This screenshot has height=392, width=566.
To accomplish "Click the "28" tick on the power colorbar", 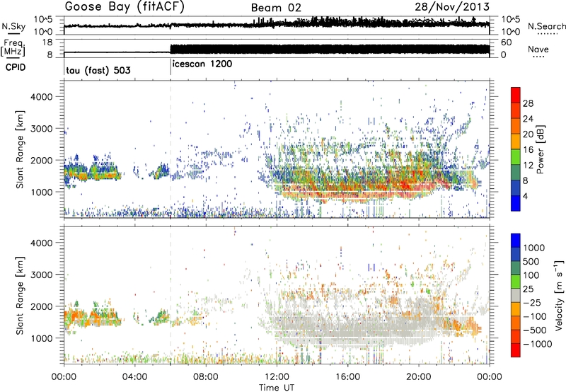I will [x=528, y=103].
